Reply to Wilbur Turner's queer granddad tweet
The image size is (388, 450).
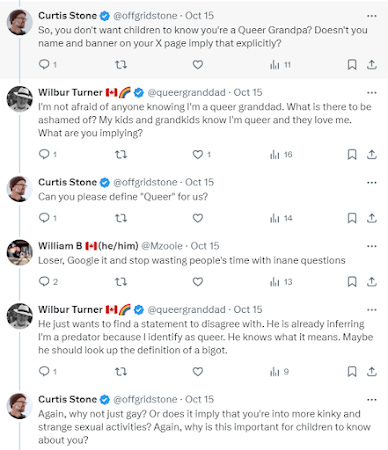click(47, 154)
